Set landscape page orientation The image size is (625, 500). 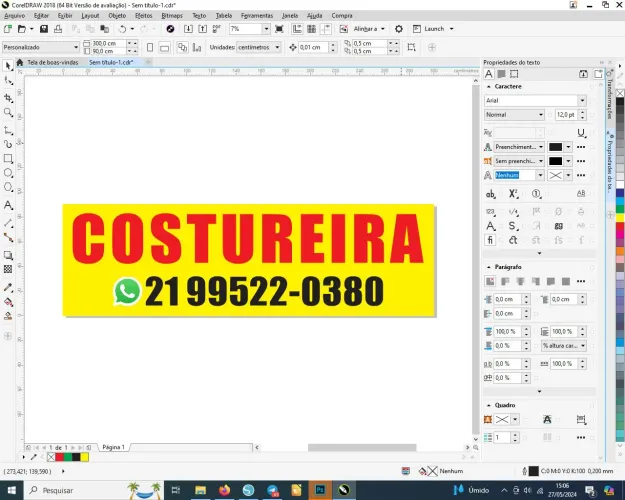164,47
